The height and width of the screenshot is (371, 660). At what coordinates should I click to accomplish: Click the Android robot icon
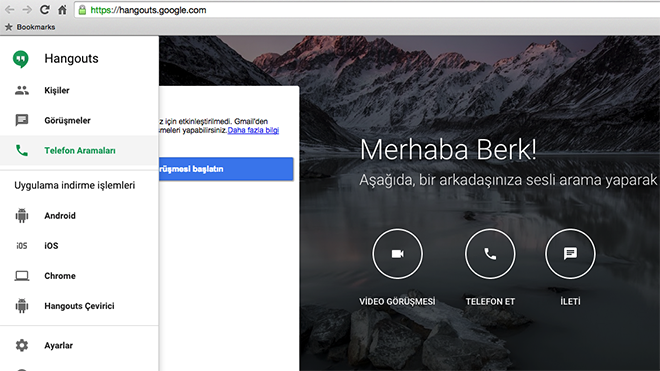tap(22, 216)
